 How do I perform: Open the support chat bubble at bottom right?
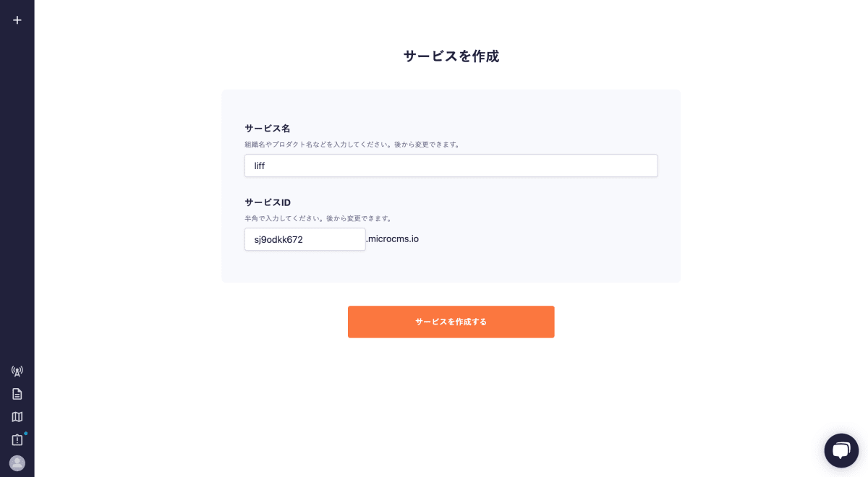click(x=841, y=450)
